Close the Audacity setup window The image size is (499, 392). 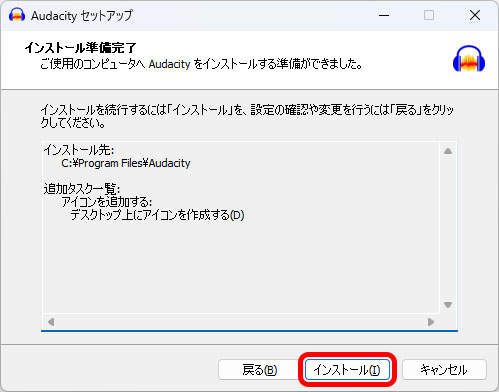pos(475,15)
